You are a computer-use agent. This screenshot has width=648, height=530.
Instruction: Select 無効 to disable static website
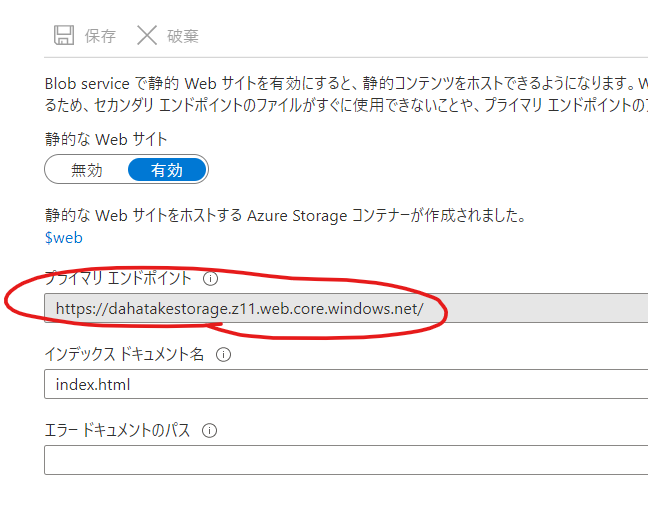[86, 170]
